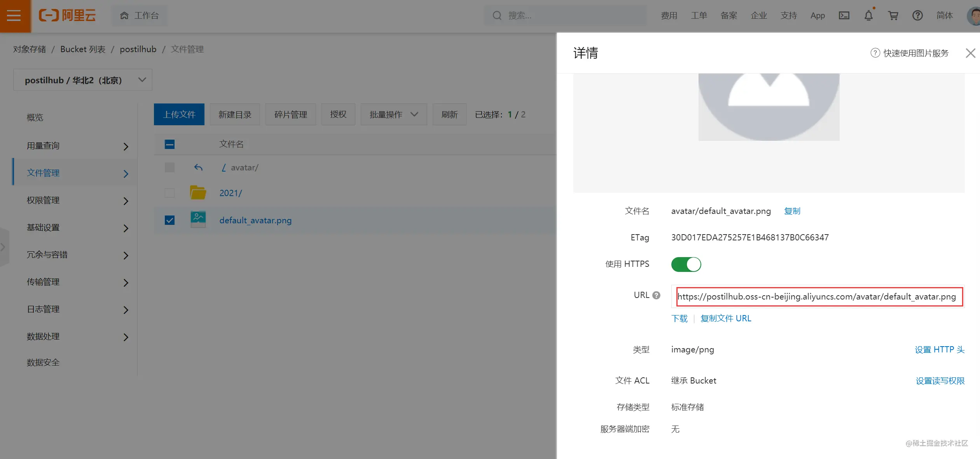
Task: Expand 基础设置 chevron
Action: coord(126,228)
